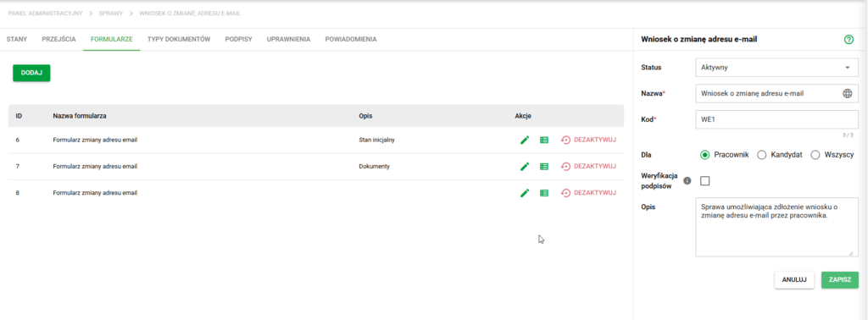Click WNIOSEK O ZMIANĘ ADRESU E-MAIL breadcrumb
This screenshot has height=320, width=868.
190,13
